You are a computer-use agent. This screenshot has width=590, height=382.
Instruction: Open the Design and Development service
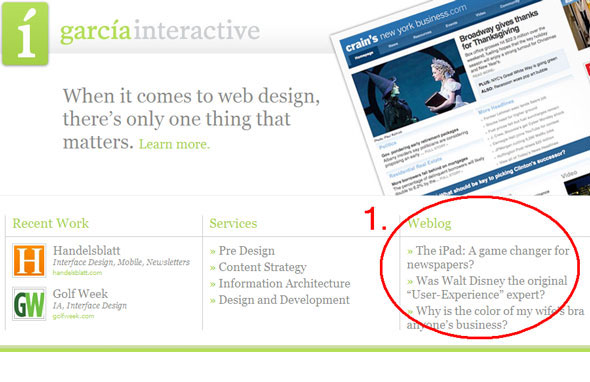coord(284,300)
